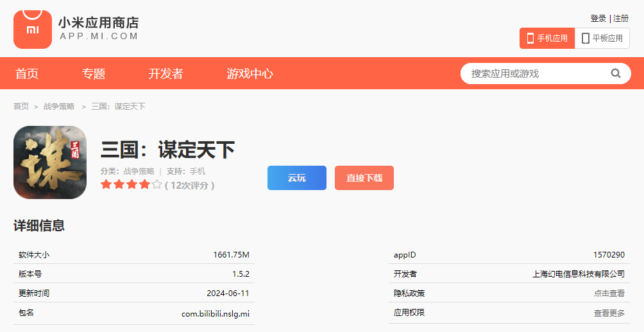This screenshot has height=332, width=644.
Task: Click the 应用权限 label
Action: click(409, 313)
